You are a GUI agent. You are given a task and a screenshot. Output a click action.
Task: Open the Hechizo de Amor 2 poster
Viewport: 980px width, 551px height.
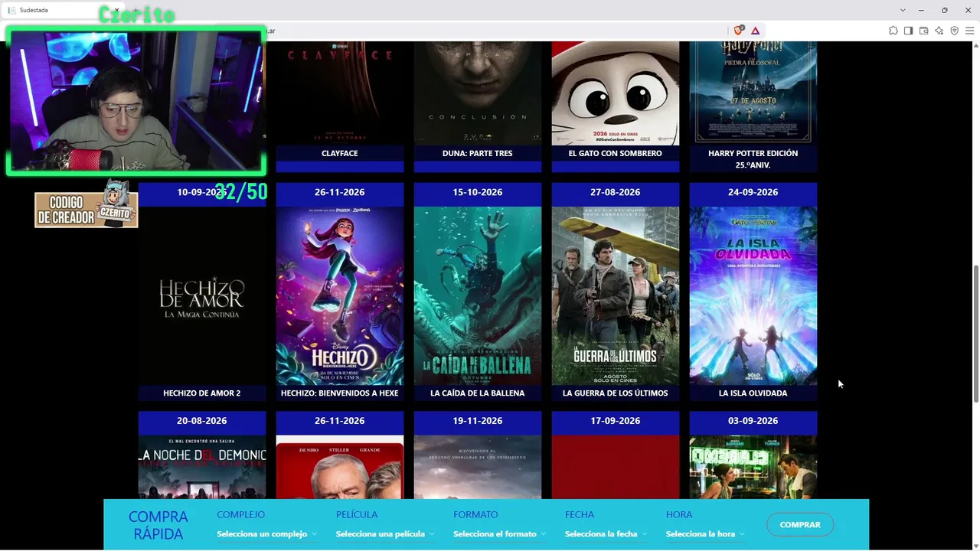click(x=202, y=296)
